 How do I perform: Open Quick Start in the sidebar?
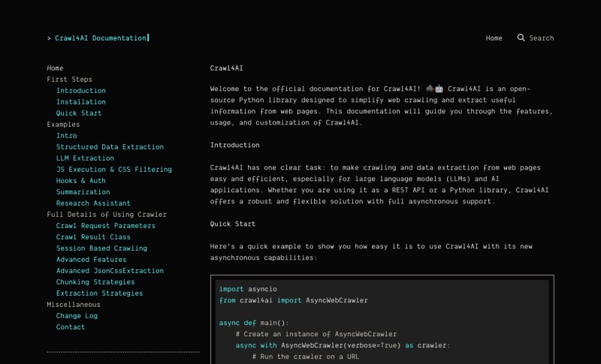tap(79, 113)
